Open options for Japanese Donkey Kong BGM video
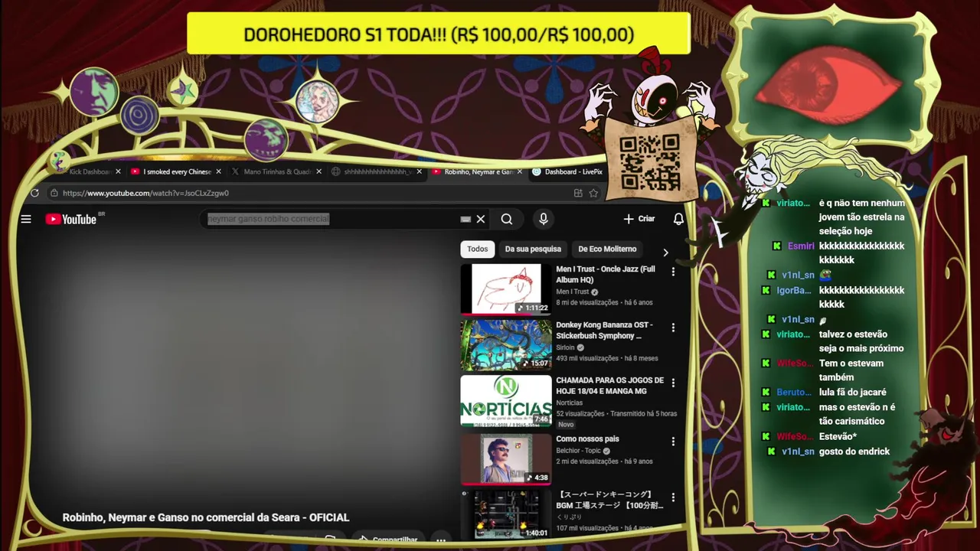The height and width of the screenshot is (551, 980). pyautogui.click(x=673, y=497)
